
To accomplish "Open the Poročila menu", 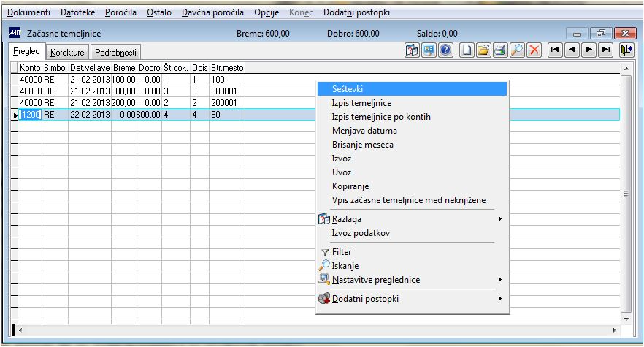I will click(120, 12).
